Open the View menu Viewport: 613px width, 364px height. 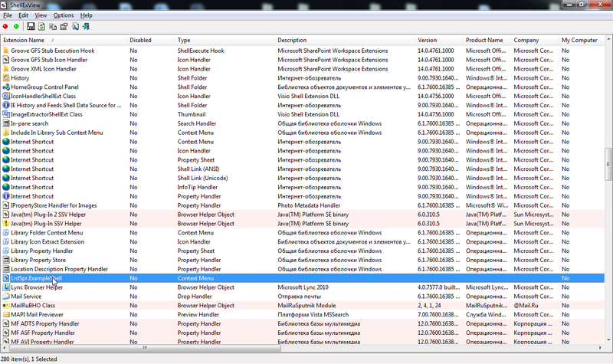(41, 15)
